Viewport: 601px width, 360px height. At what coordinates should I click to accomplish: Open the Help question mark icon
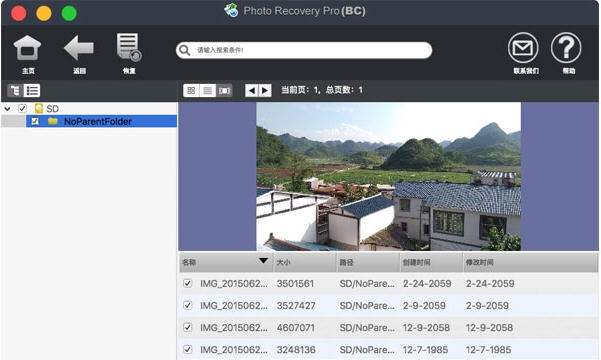(566, 48)
